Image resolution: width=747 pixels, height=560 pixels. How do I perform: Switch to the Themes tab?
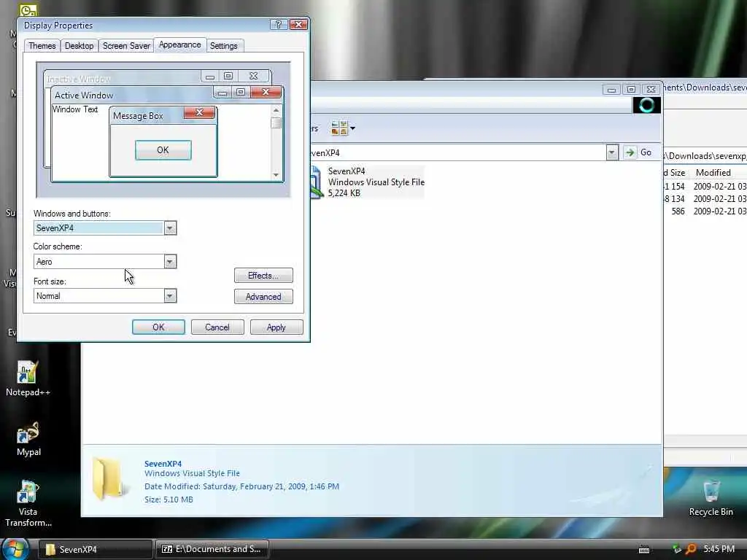click(x=42, y=46)
